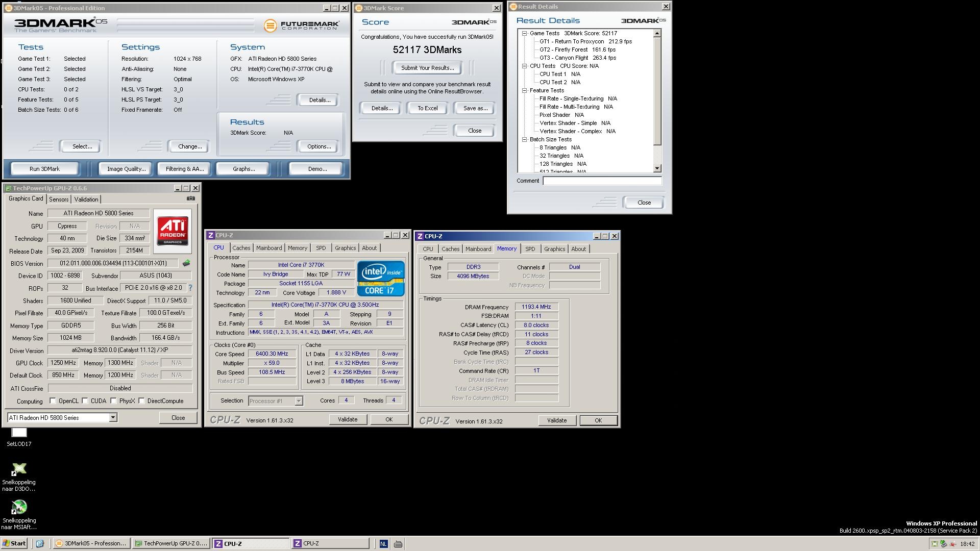This screenshot has height=551, width=980.
Task: Click scroll up arrow in Result Details
Action: [x=657, y=33]
